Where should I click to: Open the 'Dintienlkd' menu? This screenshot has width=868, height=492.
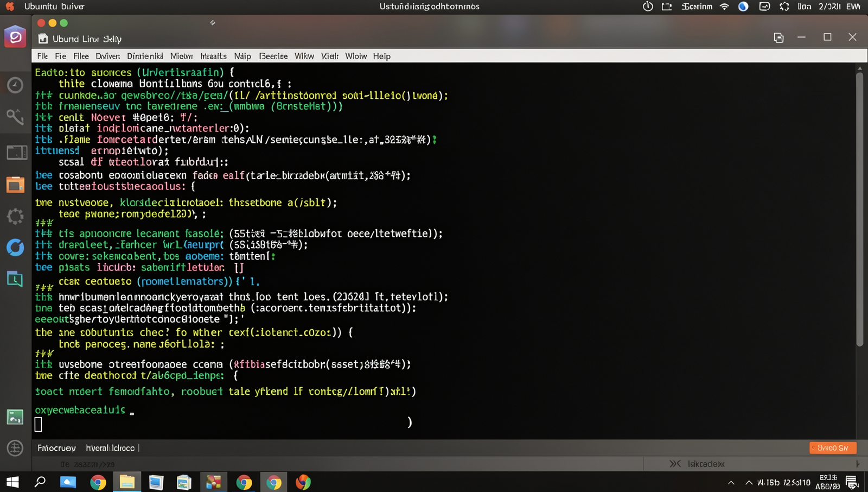(x=145, y=56)
